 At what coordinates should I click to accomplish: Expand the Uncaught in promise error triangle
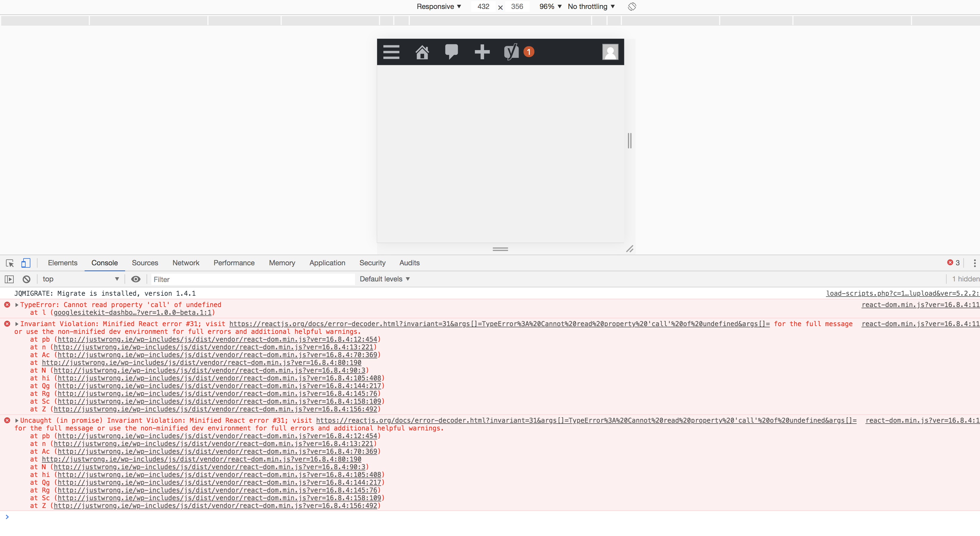(x=17, y=421)
